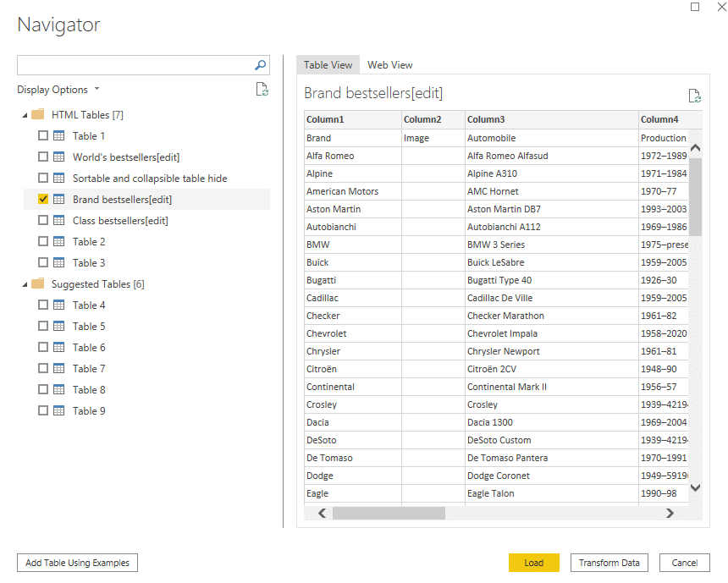The height and width of the screenshot is (583, 728).
Task: Click the table icon beside Table 9
Action: (59, 410)
